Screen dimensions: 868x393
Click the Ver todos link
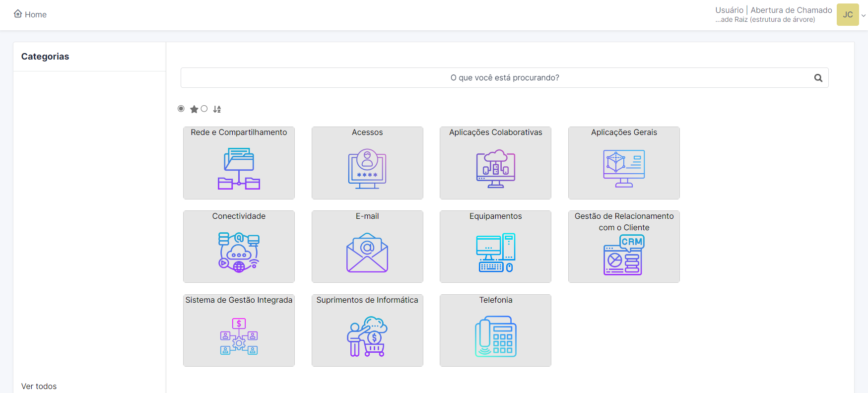pos(39,386)
